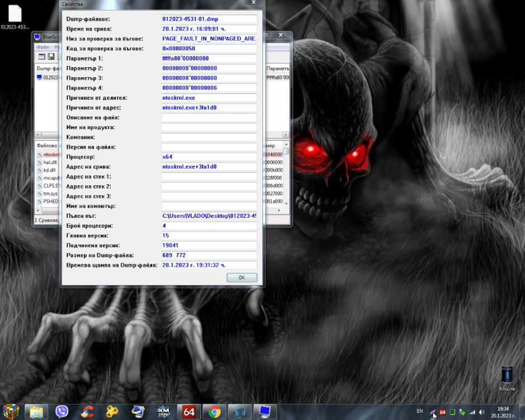
Task: Click the Файлово column header in lower pane
Action: tap(47, 146)
